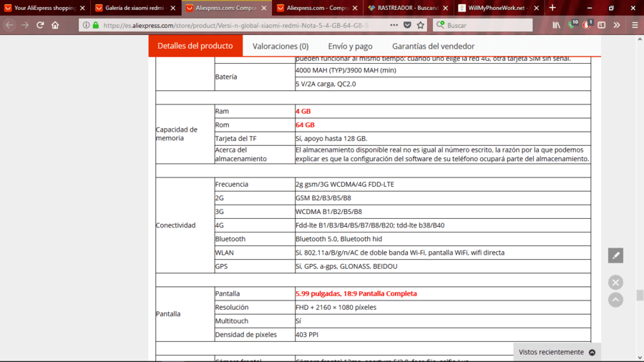Screen dimensions: 644x362
Task: Reload the current AliExpress page
Action: coord(40,25)
